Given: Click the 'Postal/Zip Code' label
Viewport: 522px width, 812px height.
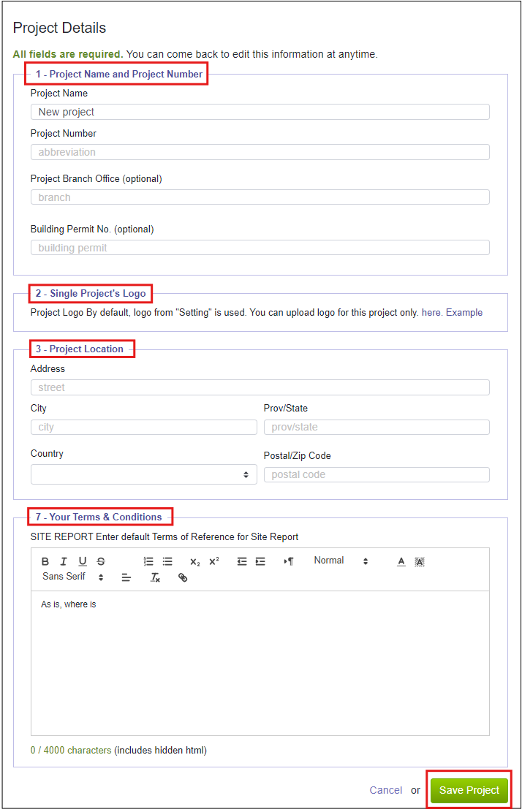Looking at the screenshot, I should pyautogui.click(x=298, y=456).
